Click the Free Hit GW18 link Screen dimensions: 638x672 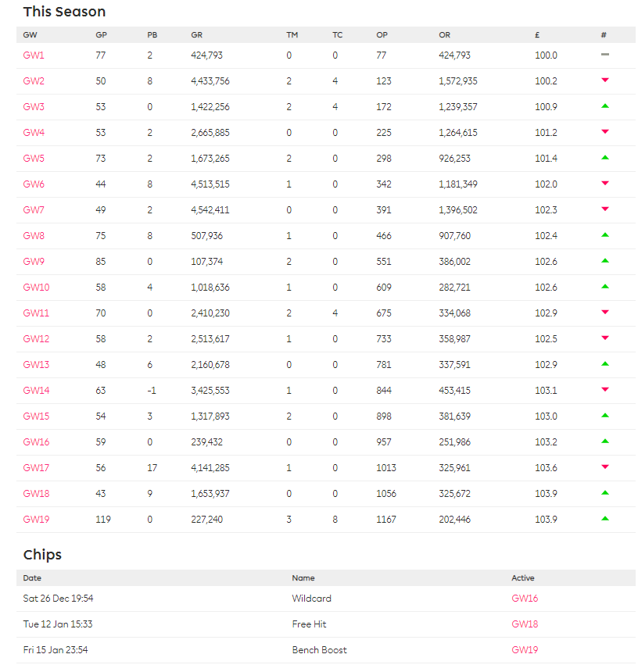[x=525, y=624]
